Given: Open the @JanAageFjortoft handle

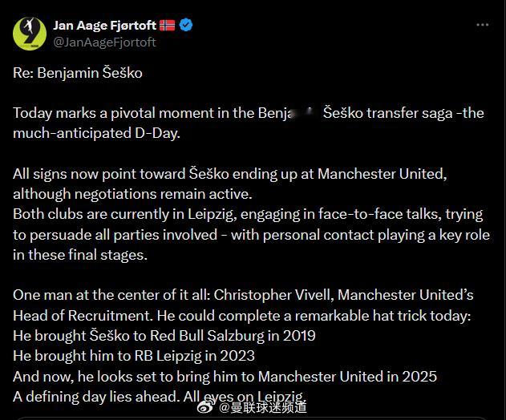Looking at the screenshot, I should [104, 42].
